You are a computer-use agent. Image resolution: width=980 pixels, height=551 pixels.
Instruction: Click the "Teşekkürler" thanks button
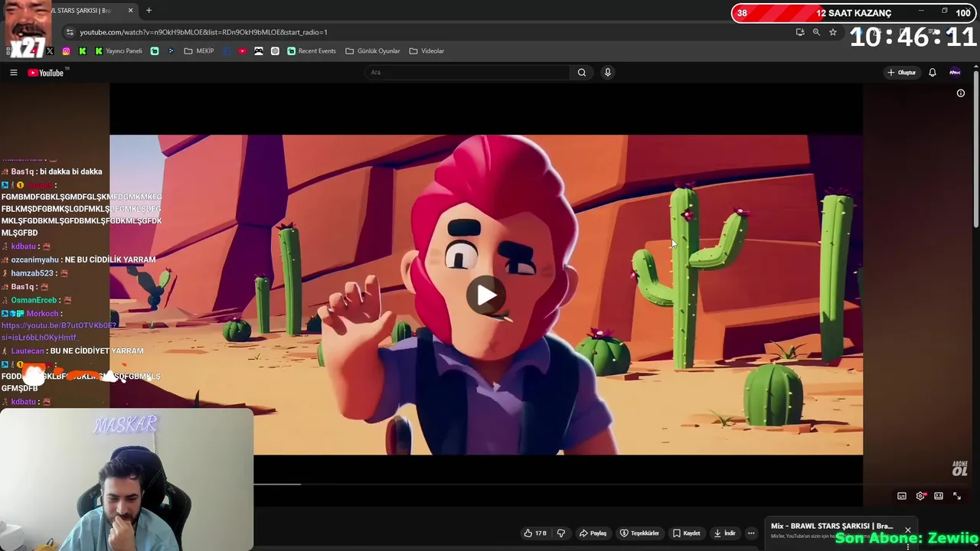pyautogui.click(x=640, y=533)
